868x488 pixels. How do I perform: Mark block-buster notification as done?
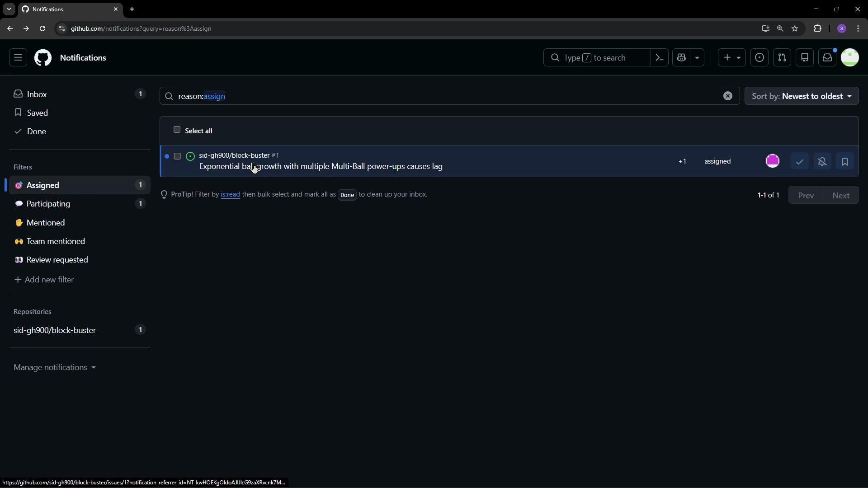click(800, 162)
